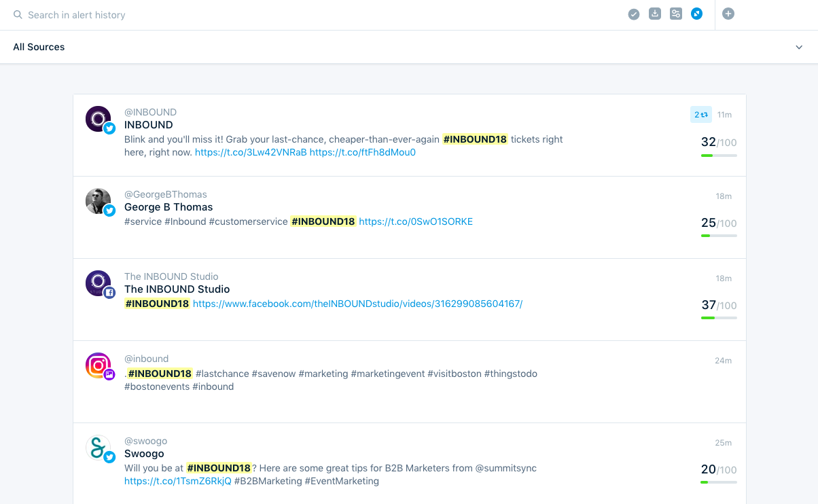Open link https://t.co/0SwO1SORKE
The width and height of the screenshot is (818, 504).
[416, 221]
